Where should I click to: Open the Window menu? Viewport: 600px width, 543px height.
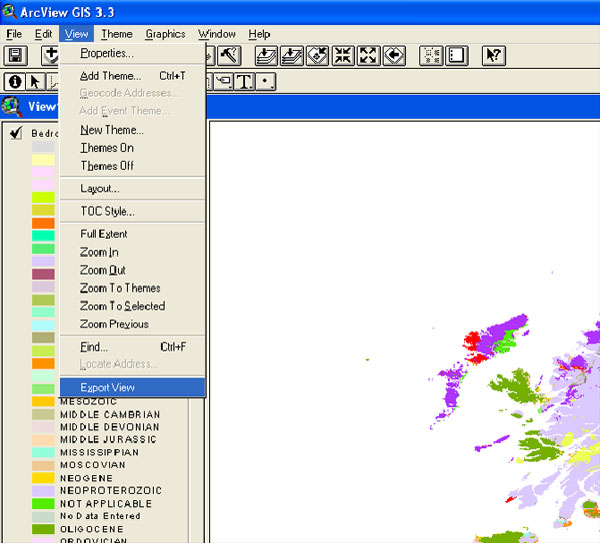click(217, 34)
